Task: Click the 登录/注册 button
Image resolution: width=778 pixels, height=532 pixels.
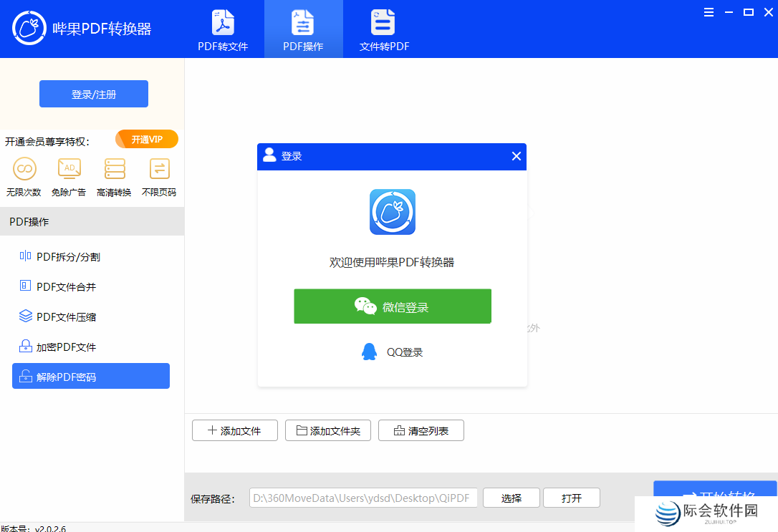Action: pyautogui.click(x=94, y=94)
